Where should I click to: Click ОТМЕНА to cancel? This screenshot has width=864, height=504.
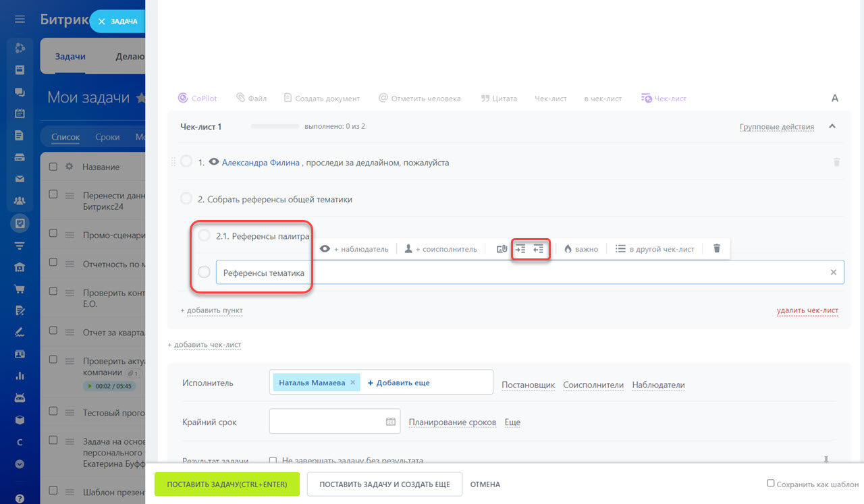[485, 484]
